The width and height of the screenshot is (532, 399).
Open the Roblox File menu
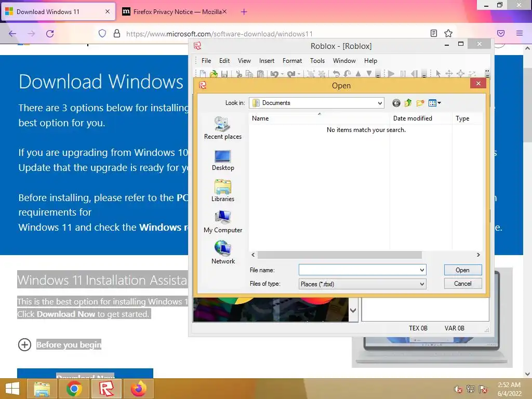coord(206,61)
